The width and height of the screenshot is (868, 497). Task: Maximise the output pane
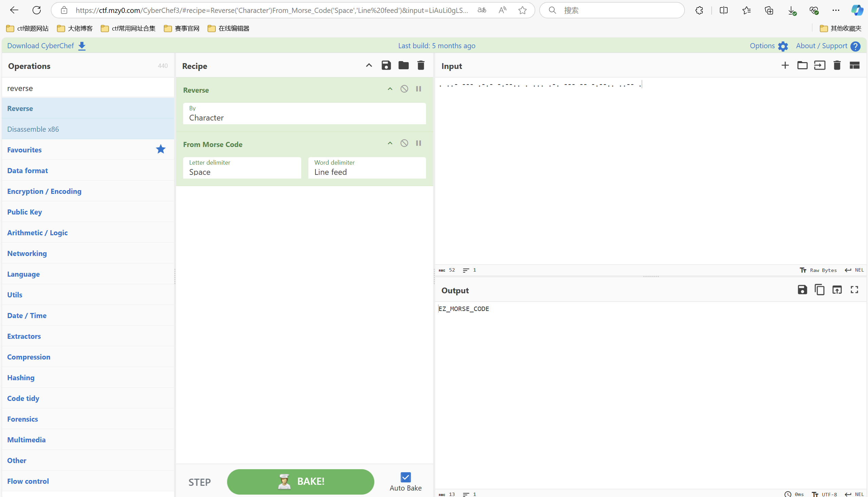click(854, 290)
